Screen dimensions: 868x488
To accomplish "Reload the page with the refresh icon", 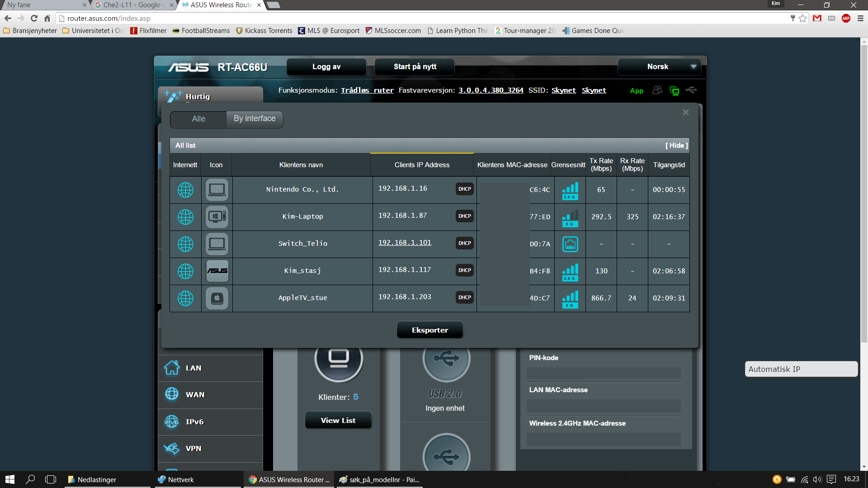I will pos(34,19).
